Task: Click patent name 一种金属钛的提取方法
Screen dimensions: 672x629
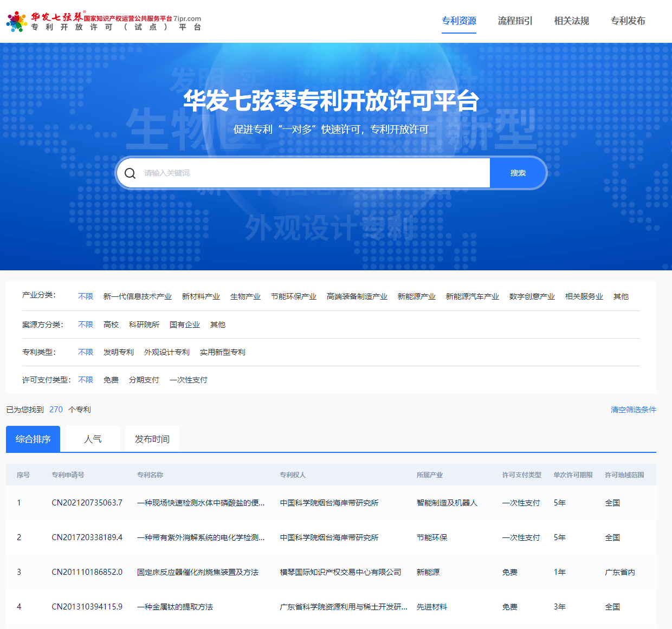Action: (x=175, y=607)
